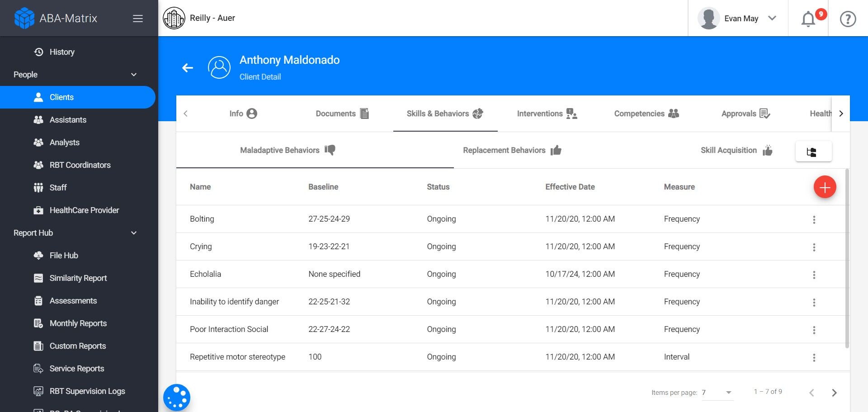Collapse the People sidebar section

point(134,75)
